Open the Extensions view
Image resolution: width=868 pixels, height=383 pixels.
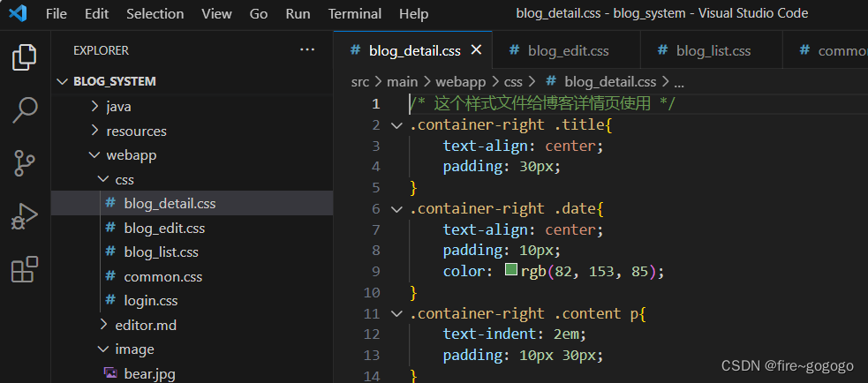[x=25, y=269]
